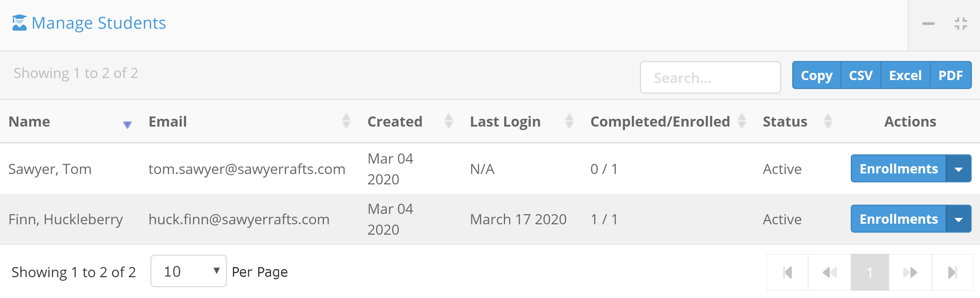Export the student table as CSV
The image size is (980, 298).
click(861, 75)
